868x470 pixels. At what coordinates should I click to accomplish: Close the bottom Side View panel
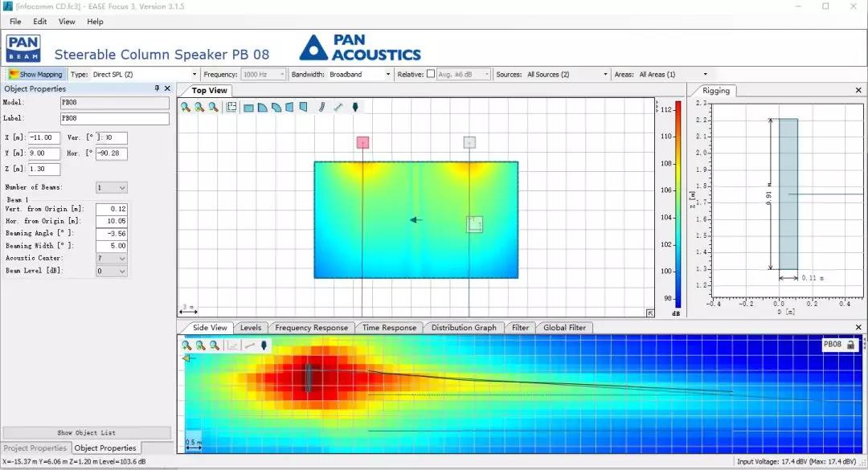[x=858, y=327]
